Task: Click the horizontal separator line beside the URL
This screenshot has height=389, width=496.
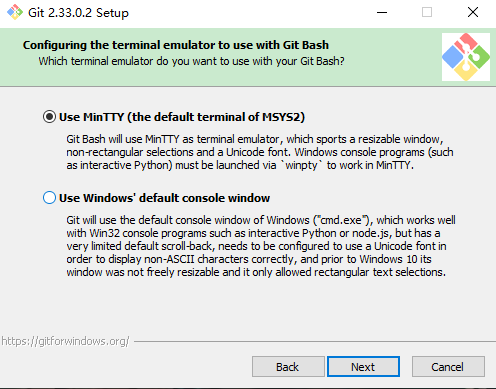Action: [315, 341]
